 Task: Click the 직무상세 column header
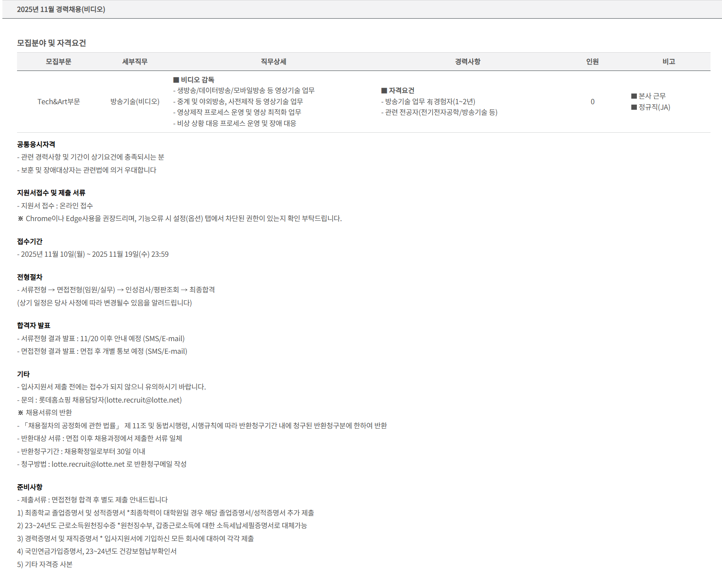(273, 62)
